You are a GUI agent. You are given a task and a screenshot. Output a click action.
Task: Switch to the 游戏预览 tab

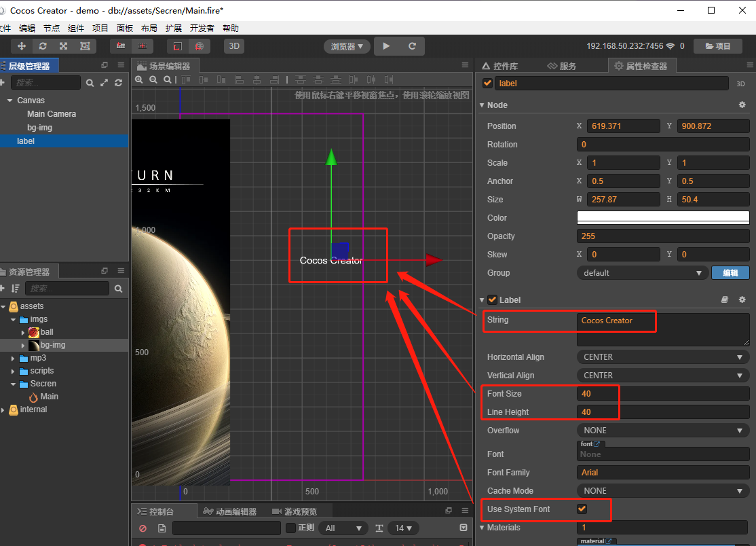coord(295,511)
